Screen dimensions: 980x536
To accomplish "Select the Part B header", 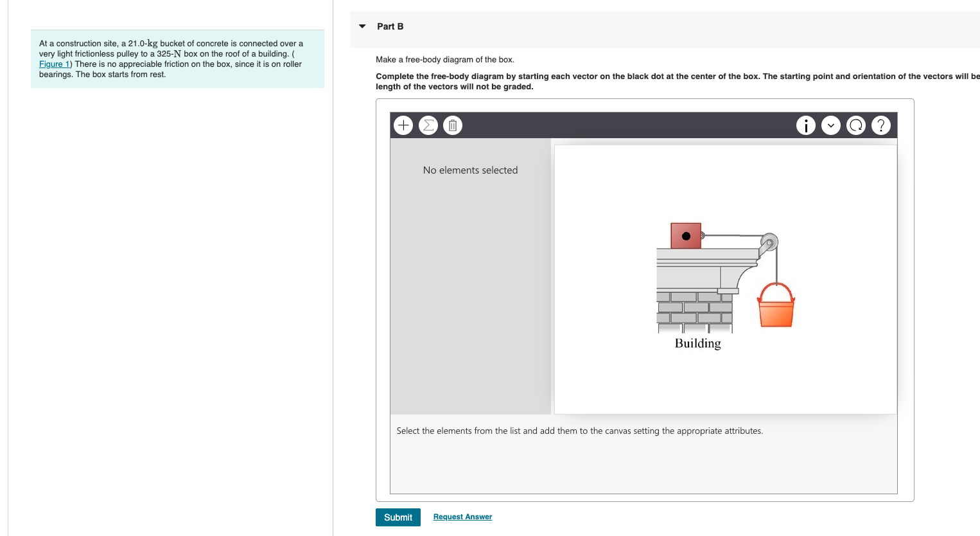I will tap(390, 26).
